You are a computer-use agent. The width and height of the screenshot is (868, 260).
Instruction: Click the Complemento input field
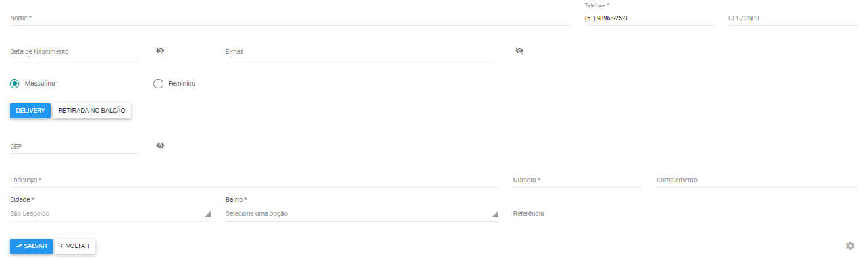[757, 180]
